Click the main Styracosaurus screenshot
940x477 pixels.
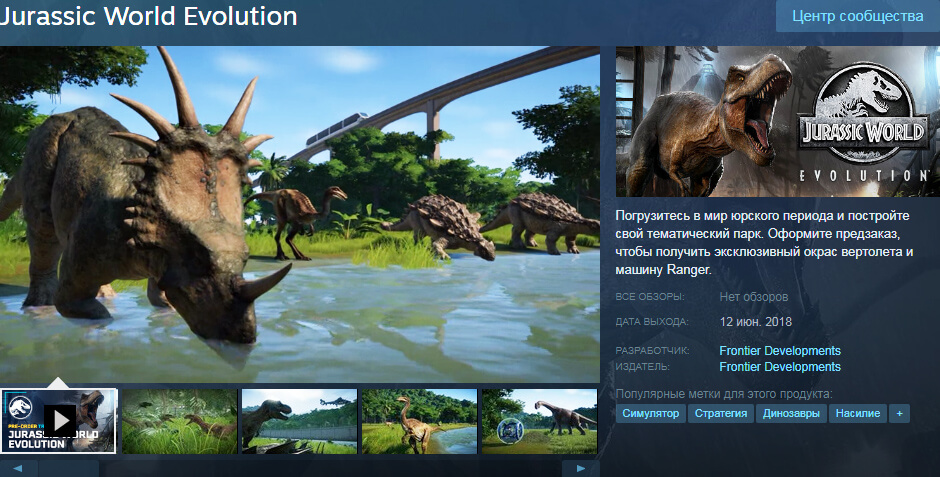300,214
